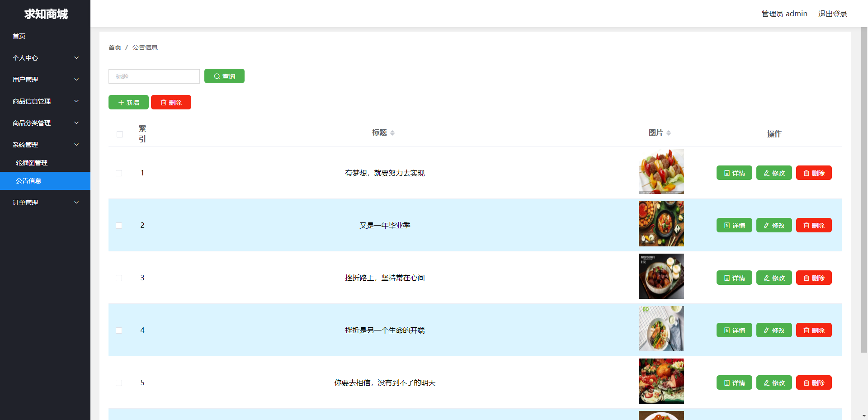This screenshot has height=420, width=868.
Task: Click 退出登录 to log out
Action: click(x=833, y=14)
